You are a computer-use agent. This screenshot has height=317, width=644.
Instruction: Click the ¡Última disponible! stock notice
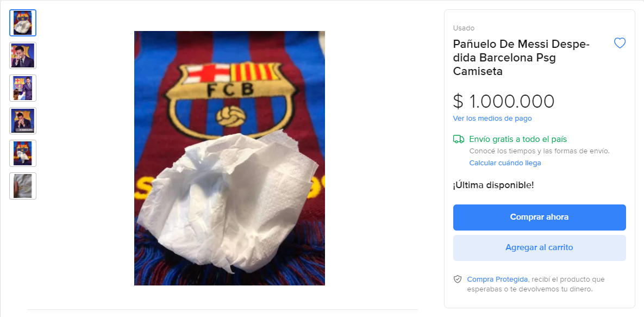493,185
